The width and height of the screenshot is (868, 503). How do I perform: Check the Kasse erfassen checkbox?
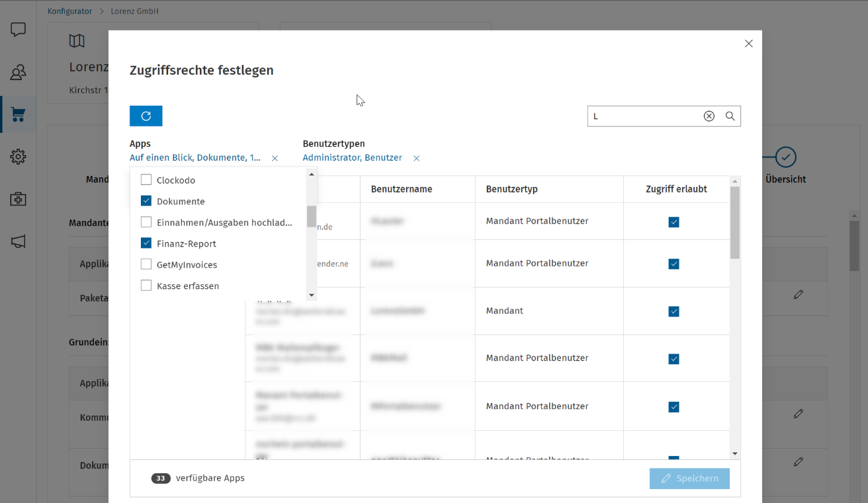[x=146, y=286]
